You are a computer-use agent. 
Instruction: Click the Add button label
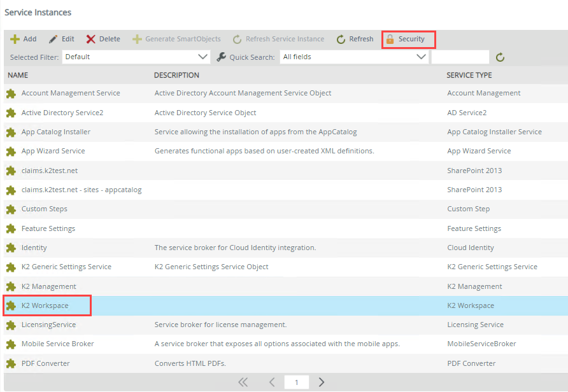pos(30,39)
